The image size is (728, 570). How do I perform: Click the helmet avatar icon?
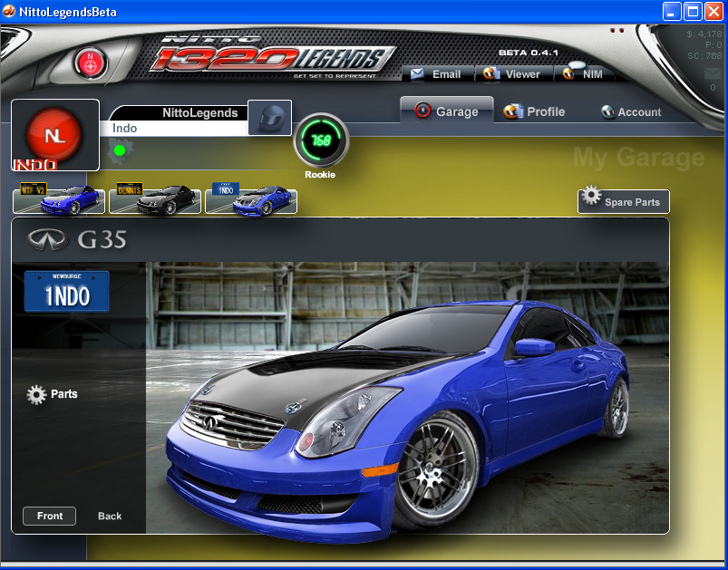(269, 118)
